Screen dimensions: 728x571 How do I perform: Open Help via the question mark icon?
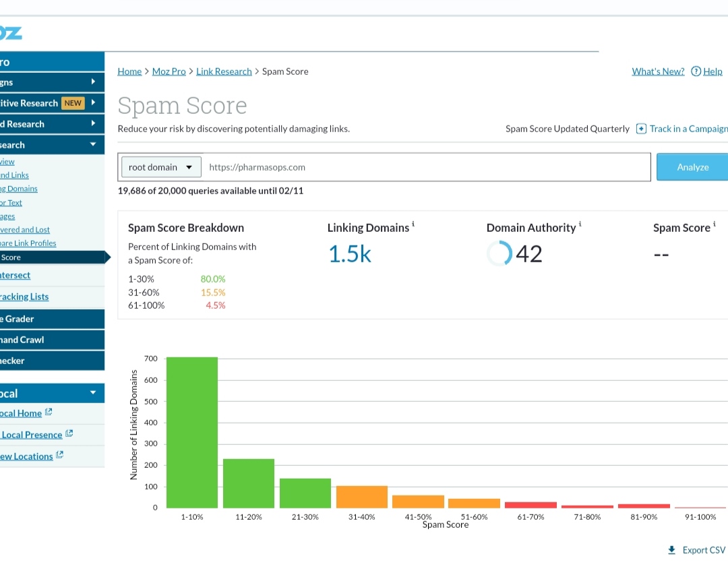point(696,71)
